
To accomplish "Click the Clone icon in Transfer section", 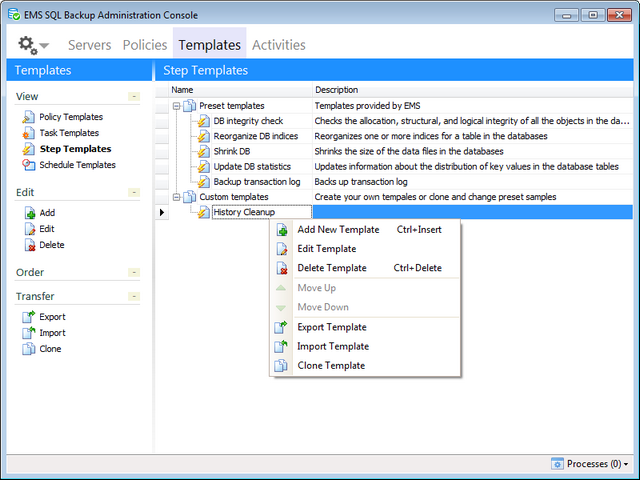I will pyautogui.click(x=28, y=349).
